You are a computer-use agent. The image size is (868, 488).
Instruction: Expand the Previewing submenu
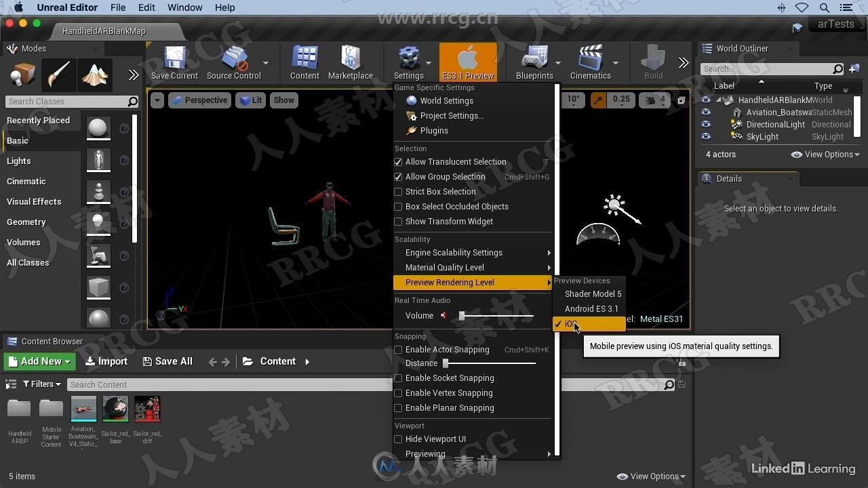[473, 453]
